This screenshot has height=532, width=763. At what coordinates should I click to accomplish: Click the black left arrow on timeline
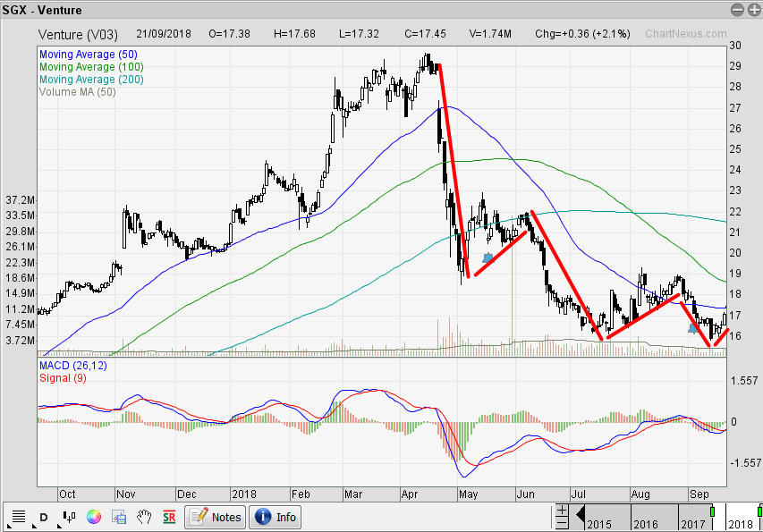(x=580, y=514)
